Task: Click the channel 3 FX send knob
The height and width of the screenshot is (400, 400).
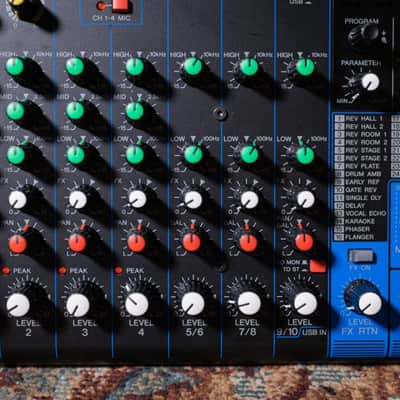Action: (78, 200)
